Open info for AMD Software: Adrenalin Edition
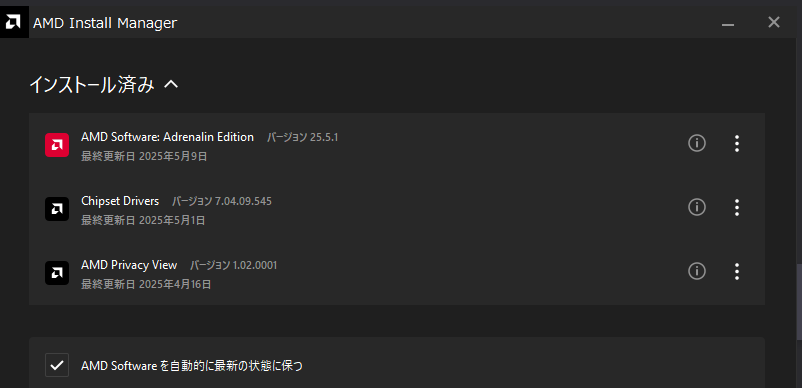Screen dimensions: 802x388 697,144
